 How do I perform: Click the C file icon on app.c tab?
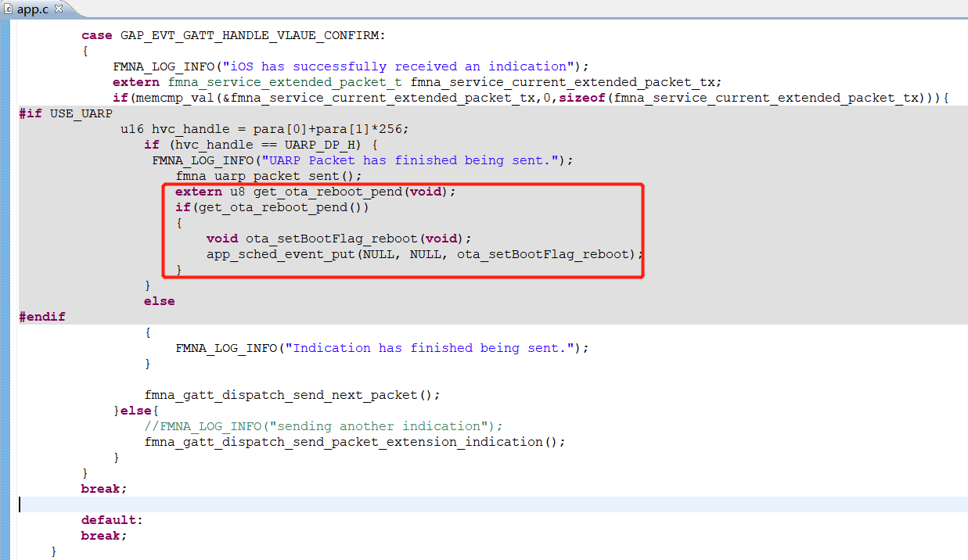9,9
